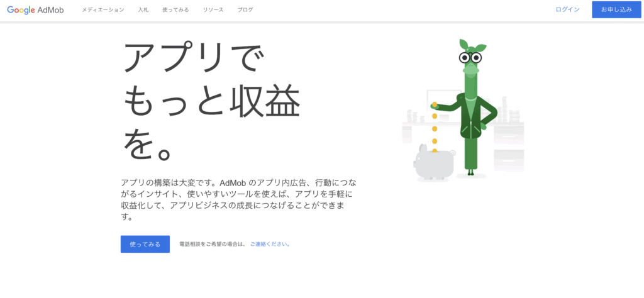The image size is (644, 298).
Task: Click the falling gold coins above piggy bank
Action: point(434,128)
